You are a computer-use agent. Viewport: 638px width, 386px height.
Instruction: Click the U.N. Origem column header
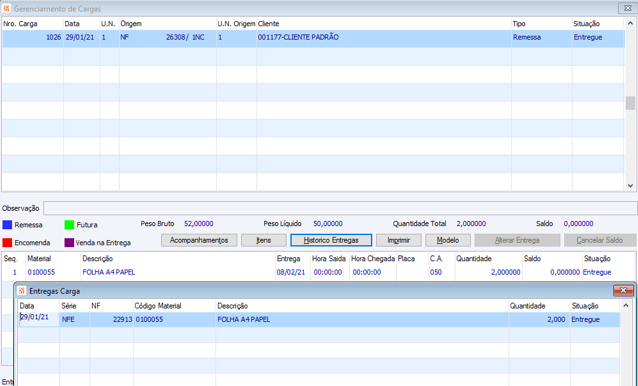coord(236,24)
